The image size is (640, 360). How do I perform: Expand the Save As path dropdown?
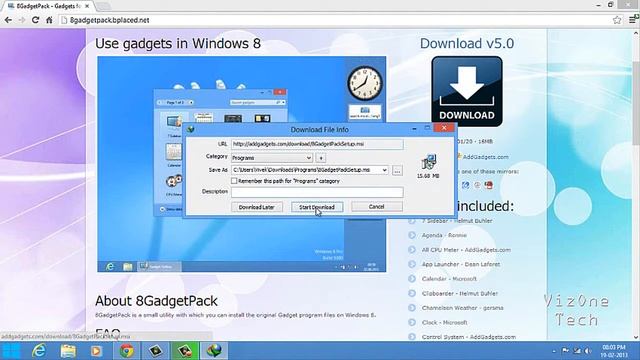384,170
